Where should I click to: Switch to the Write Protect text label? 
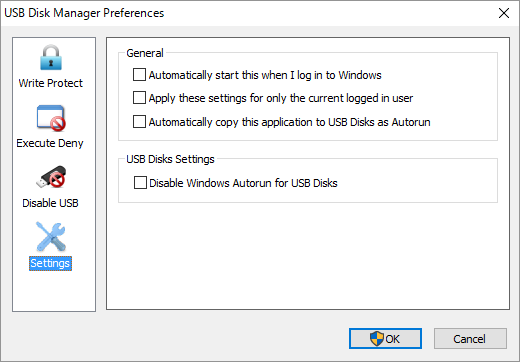pyautogui.click(x=51, y=83)
